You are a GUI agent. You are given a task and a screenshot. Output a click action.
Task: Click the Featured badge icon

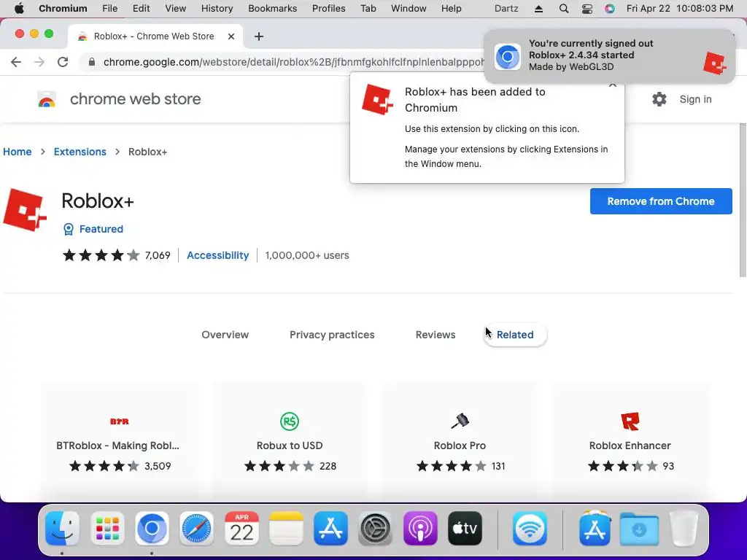point(69,229)
